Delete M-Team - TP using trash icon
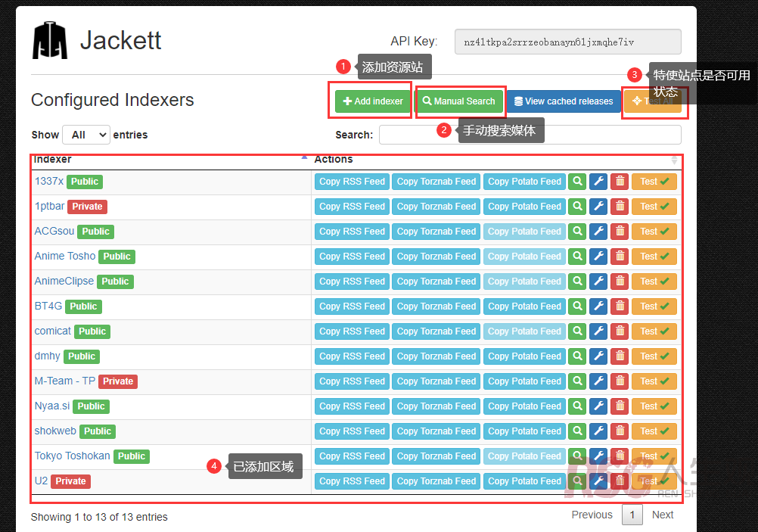The width and height of the screenshot is (758, 532). pyautogui.click(x=620, y=381)
